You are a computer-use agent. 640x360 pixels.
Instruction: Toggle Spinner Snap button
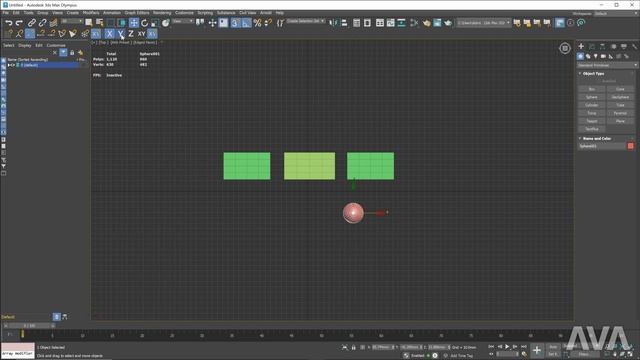click(268, 23)
